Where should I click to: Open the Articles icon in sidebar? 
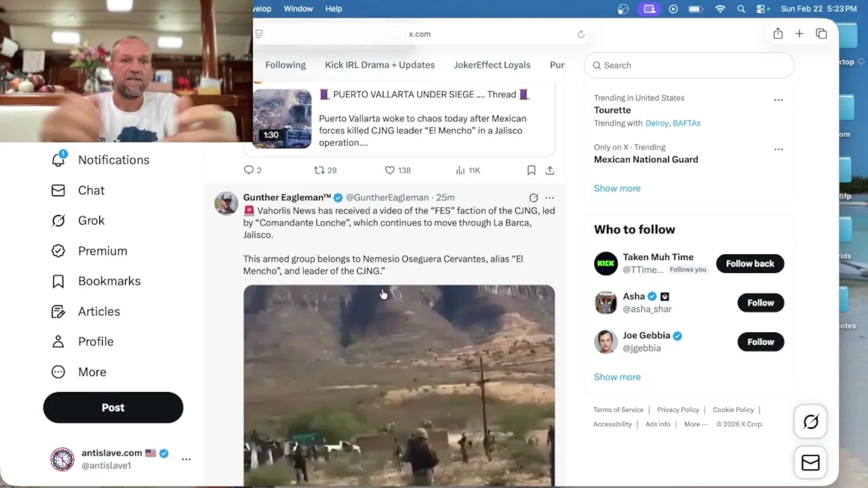(x=58, y=312)
